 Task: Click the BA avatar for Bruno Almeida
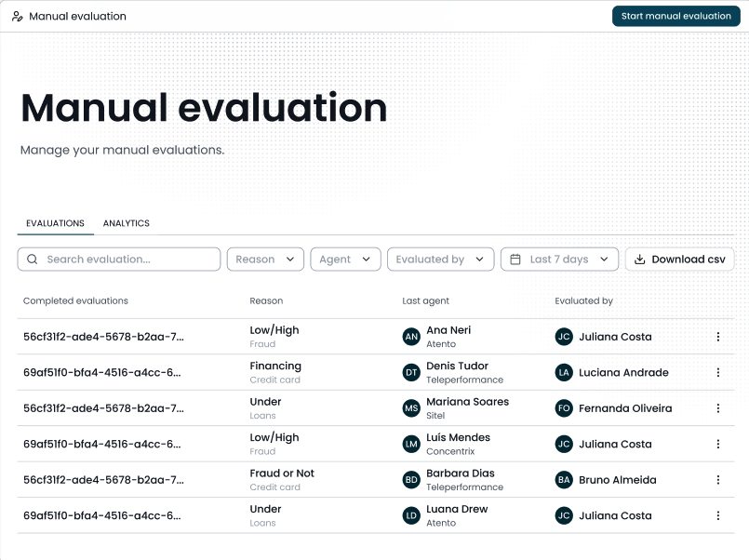pos(564,480)
